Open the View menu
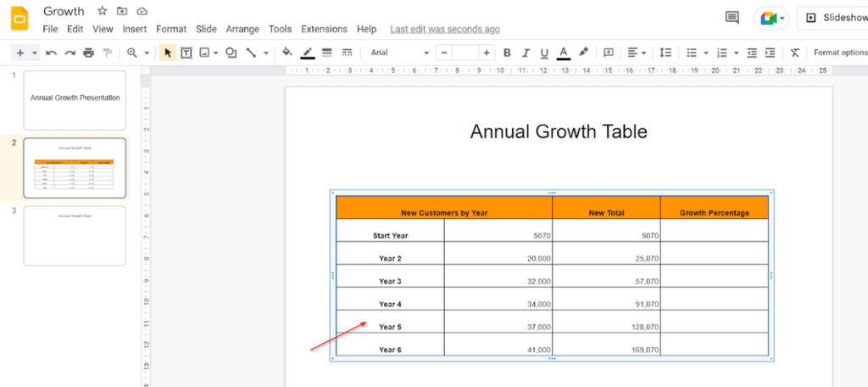 click(x=103, y=30)
